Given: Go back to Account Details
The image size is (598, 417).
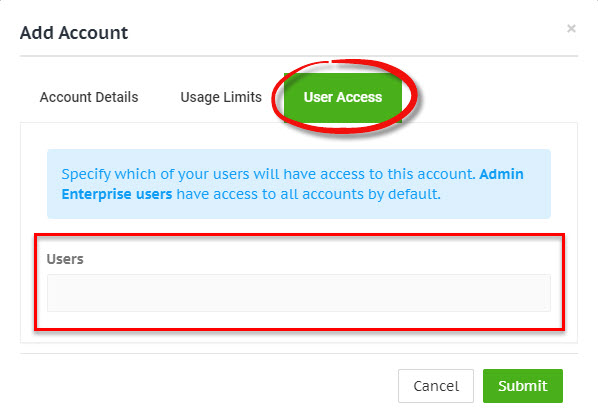Looking at the screenshot, I should [89, 97].
